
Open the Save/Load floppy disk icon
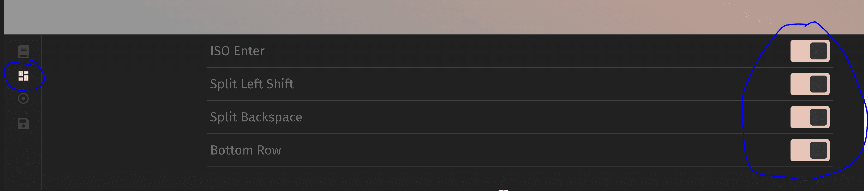pyautogui.click(x=23, y=124)
